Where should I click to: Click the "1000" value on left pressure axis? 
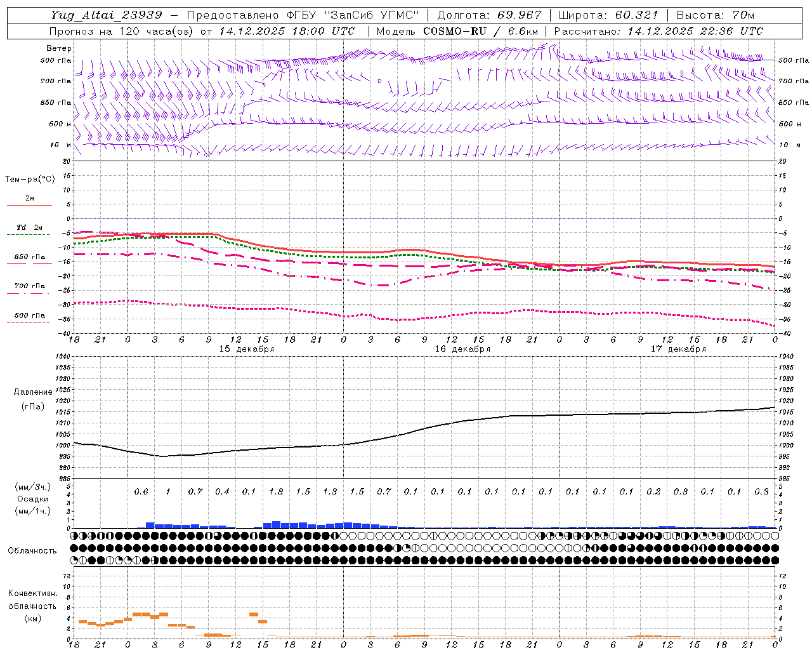(x=63, y=446)
